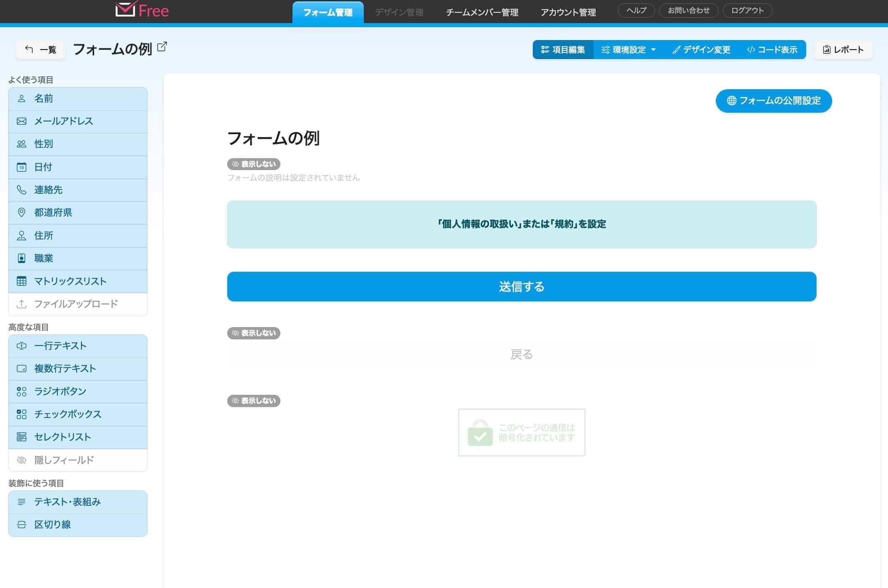Image resolution: width=888 pixels, height=588 pixels.
Task: Add the 都道府県 prefecture location item
Action: 78,213
